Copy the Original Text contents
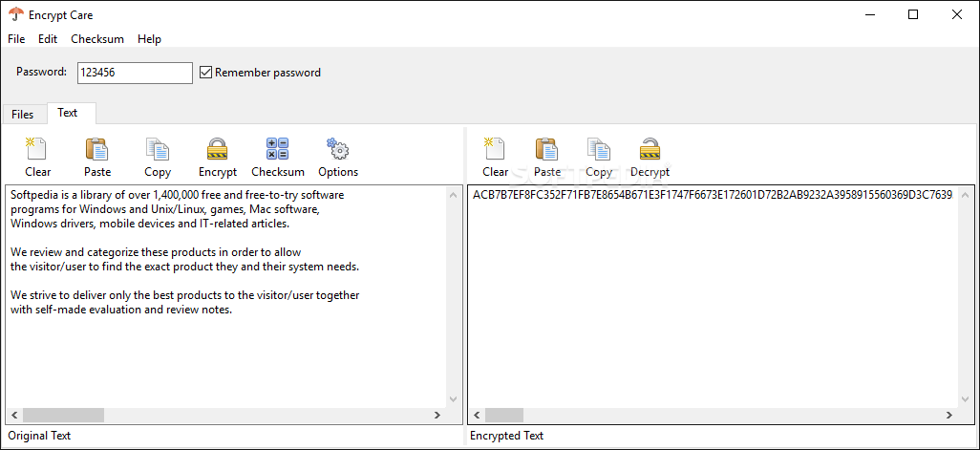Viewport: 980px width, 450px height. pyautogui.click(x=158, y=159)
